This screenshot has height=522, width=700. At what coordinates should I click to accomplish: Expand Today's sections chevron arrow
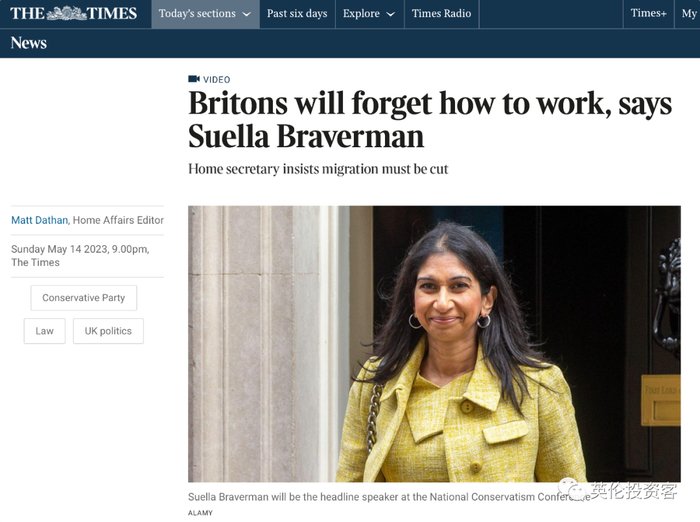pyautogui.click(x=246, y=14)
